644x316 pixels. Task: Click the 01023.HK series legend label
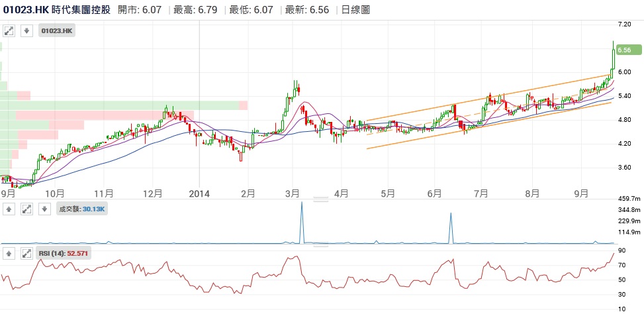(58, 30)
